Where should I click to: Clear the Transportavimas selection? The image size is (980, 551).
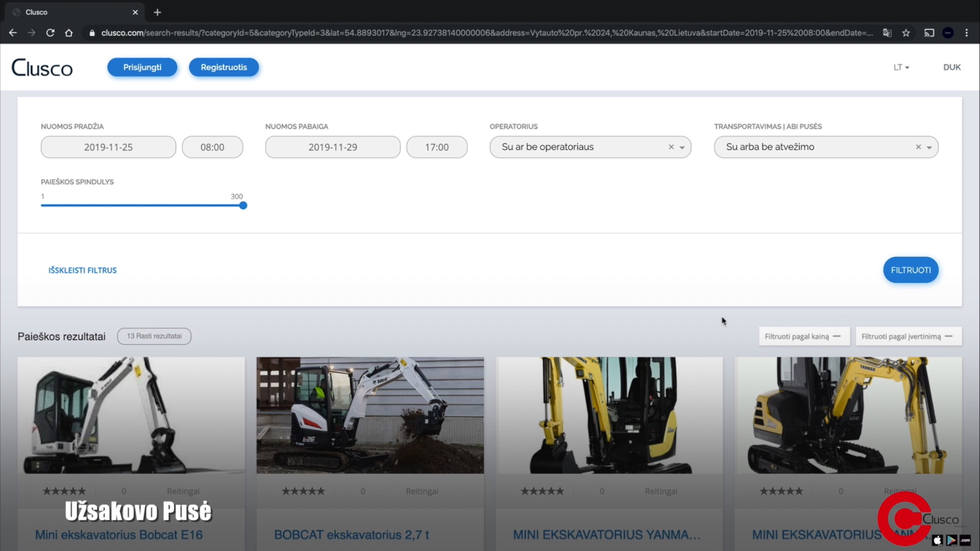[918, 147]
